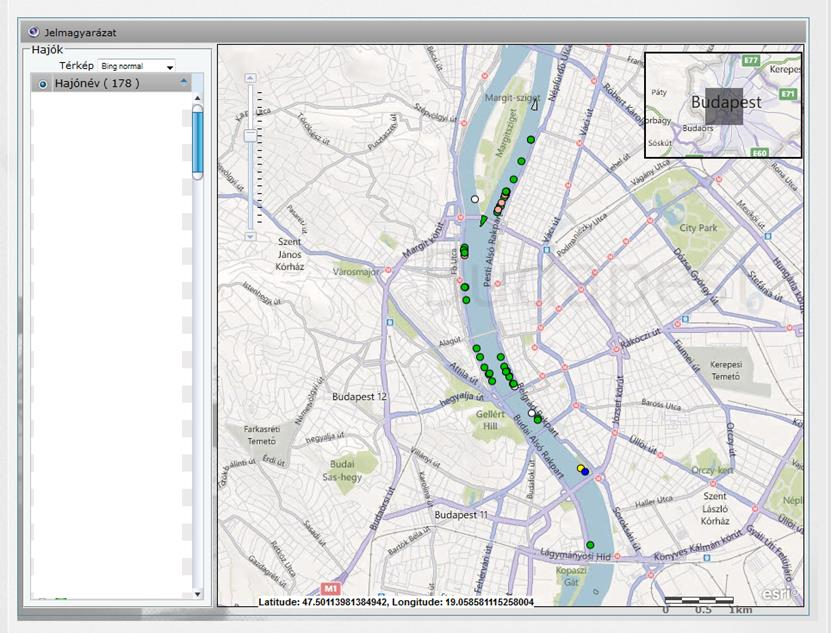Viewport: 831px width, 633px height.
Task: Click the map zoom in arrow
Action: click(250, 78)
